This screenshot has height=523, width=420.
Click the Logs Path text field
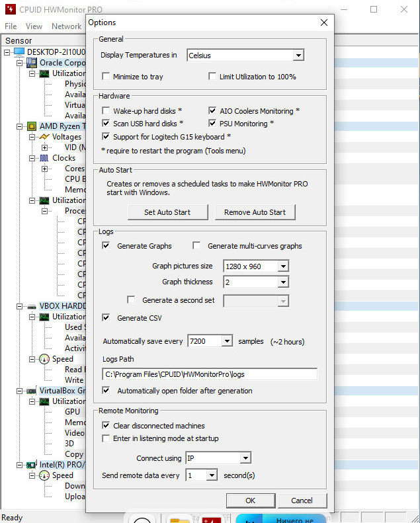coord(210,374)
